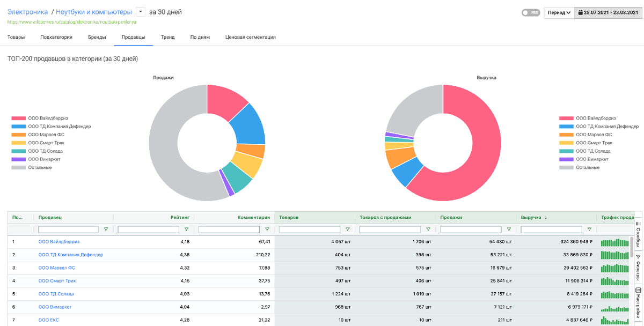The image size is (644, 326).
Task: Focus the Продавец filter text field
Action: [x=69, y=229]
